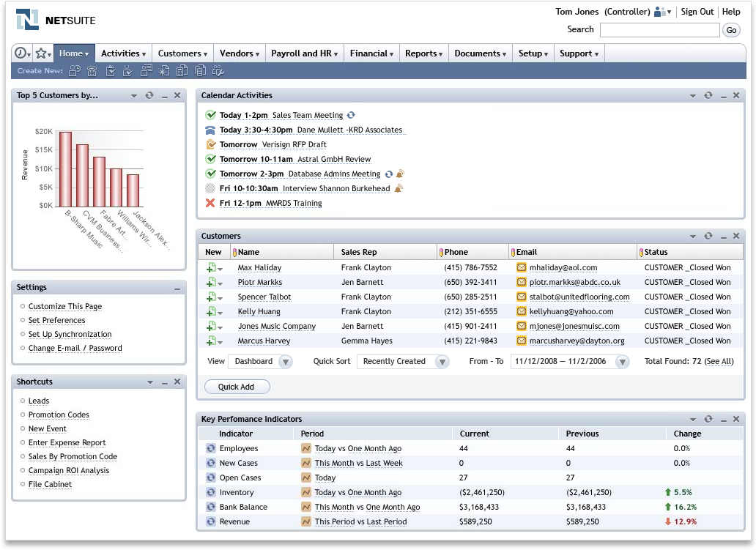Click reminder bell beside Database Admins Meeting

pyautogui.click(x=400, y=174)
